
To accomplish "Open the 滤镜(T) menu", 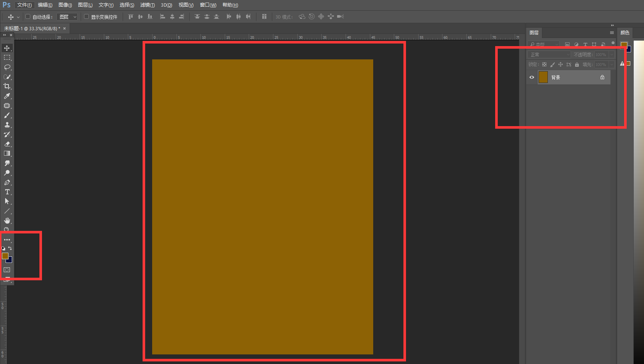I will pyautogui.click(x=147, y=5).
